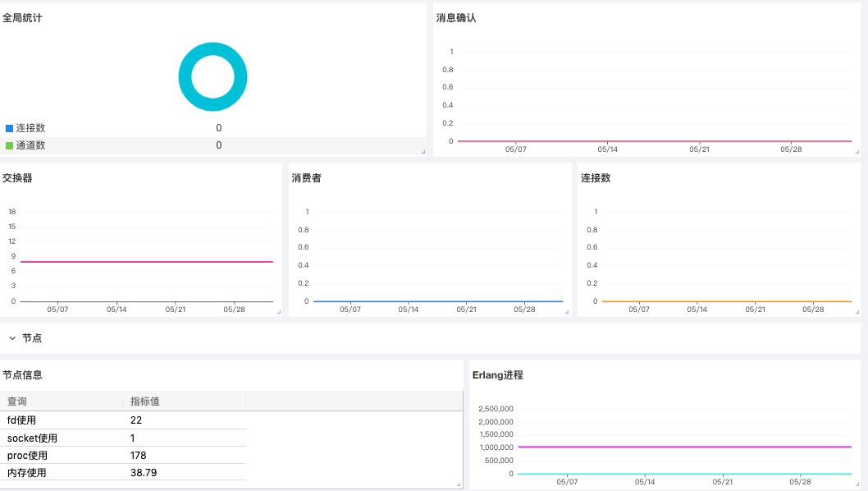
Task: Select the 连接数 legend label in 全局统计
Action: [30, 128]
